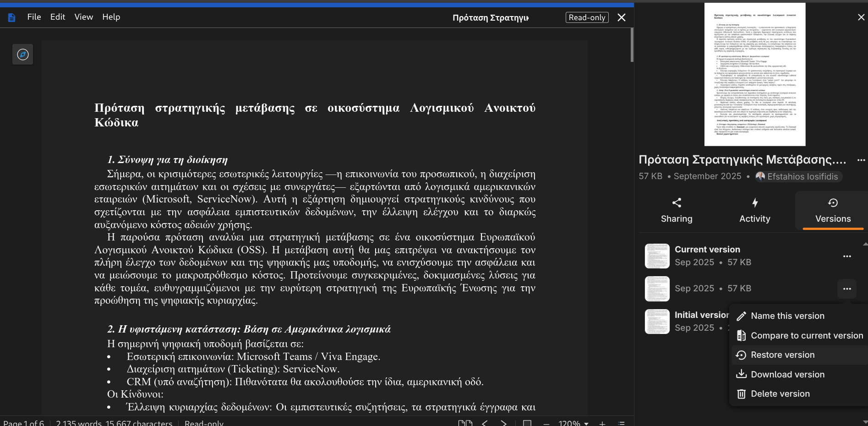Click the document's vertical scrollbar
Viewport: 868px width, 426px height.
pyautogui.click(x=632, y=45)
